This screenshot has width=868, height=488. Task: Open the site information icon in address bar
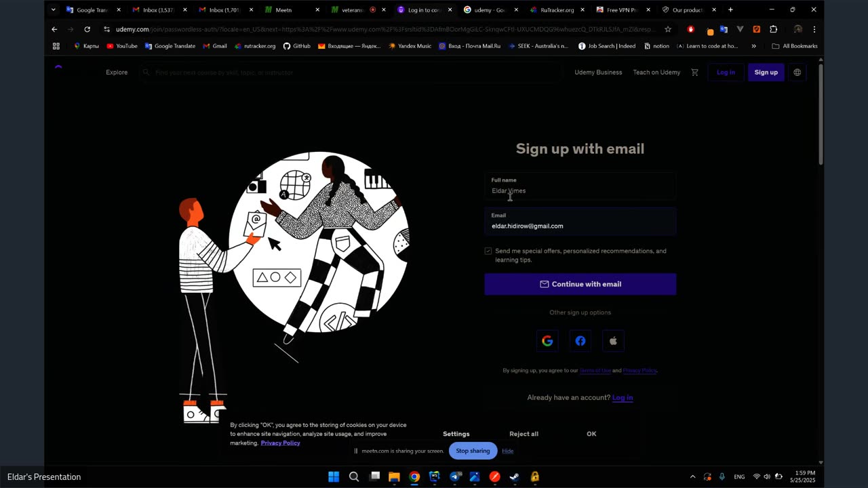tap(106, 29)
